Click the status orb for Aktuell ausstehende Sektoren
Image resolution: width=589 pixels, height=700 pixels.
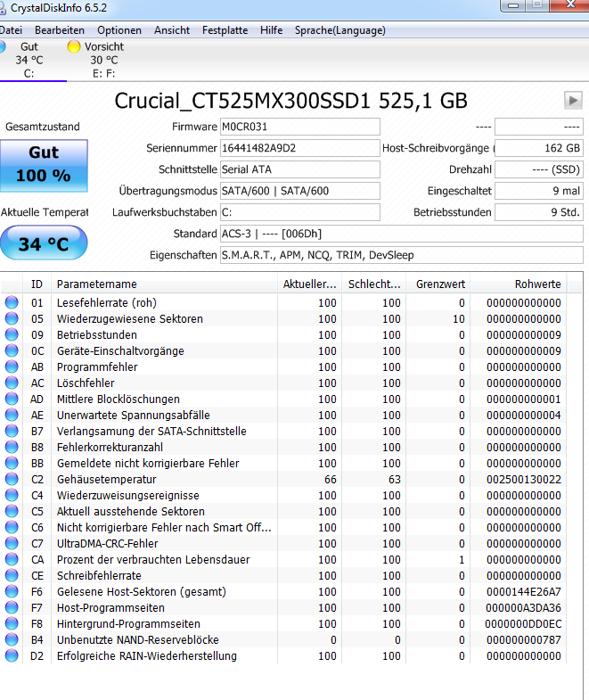click(12, 511)
